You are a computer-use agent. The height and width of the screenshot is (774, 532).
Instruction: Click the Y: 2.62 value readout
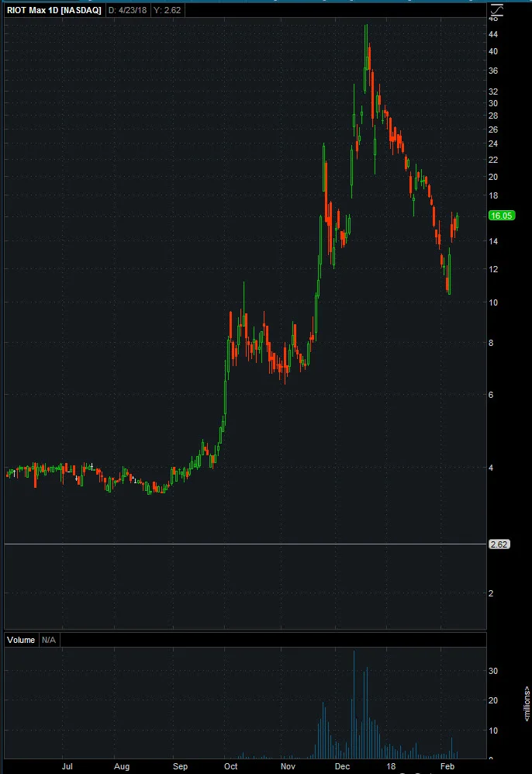pos(167,10)
